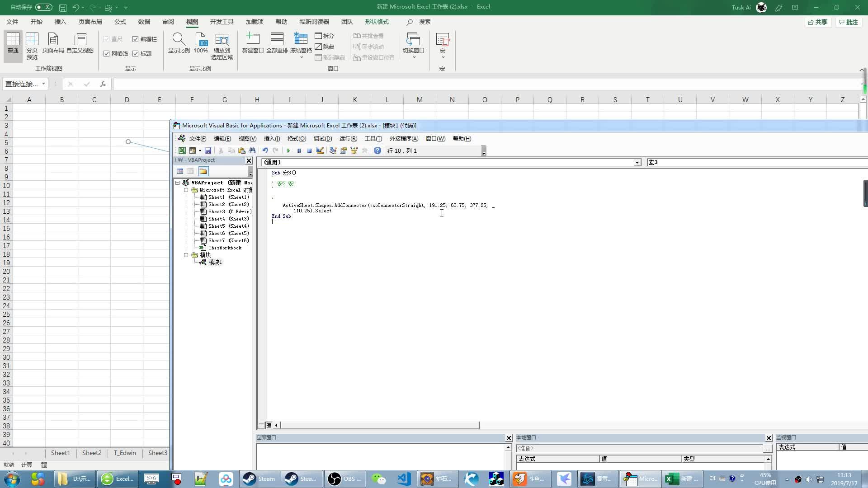Collapse Microsoft Excel Objects folder node
This screenshot has height=488, width=868.
[x=186, y=190]
